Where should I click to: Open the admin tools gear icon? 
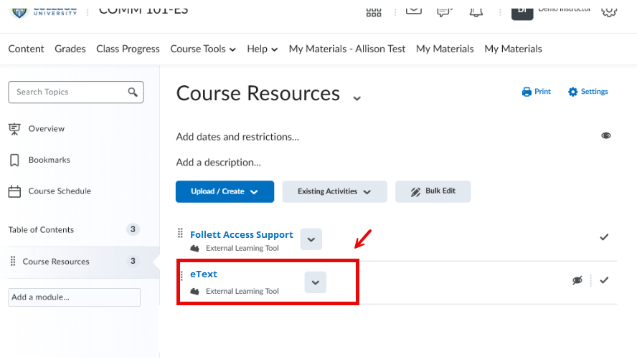(609, 11)
